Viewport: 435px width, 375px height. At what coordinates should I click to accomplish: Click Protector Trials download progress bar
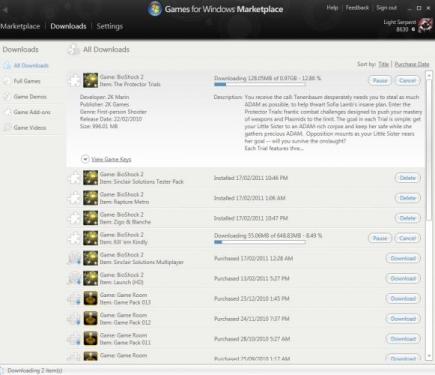(260, 84)
